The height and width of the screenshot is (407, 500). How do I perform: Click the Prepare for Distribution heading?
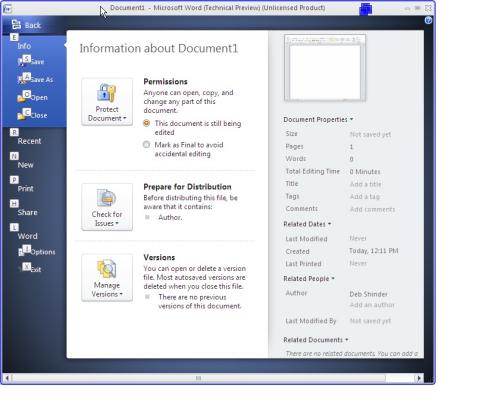[x=187, y=187]
